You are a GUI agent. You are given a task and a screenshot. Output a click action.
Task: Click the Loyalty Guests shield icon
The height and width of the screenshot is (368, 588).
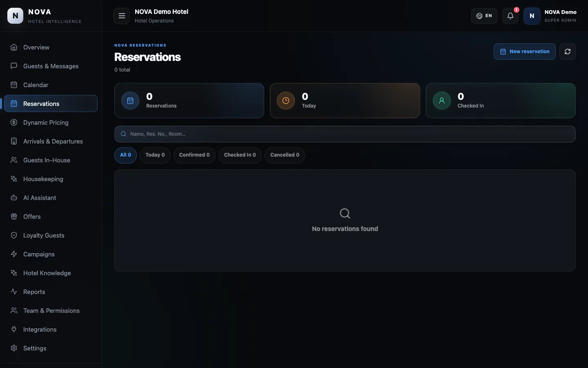14,235
